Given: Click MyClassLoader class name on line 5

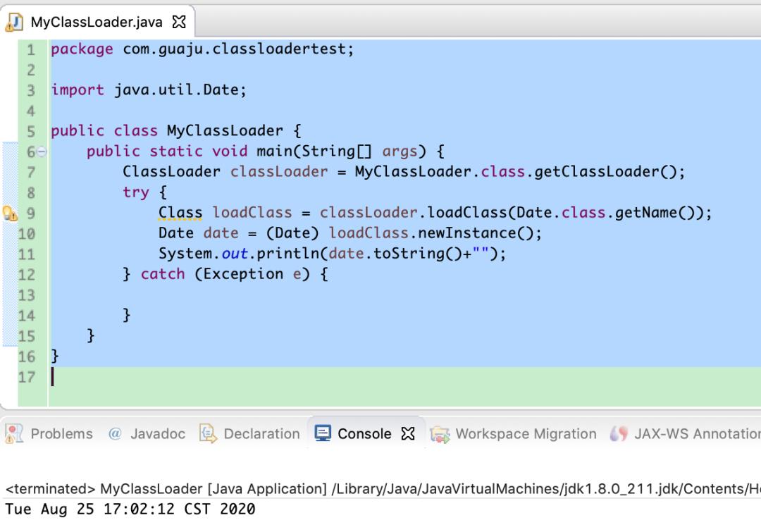Looking at the screenshot, I should coord(225,130).
